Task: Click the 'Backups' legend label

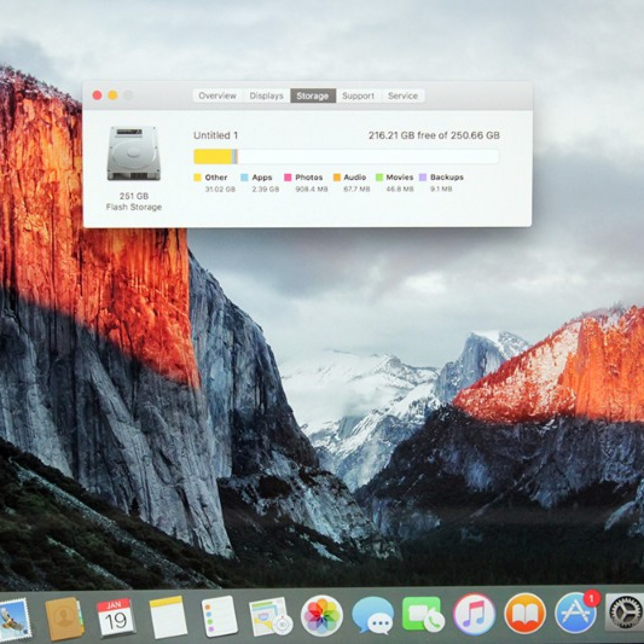Action: [447, 177]
